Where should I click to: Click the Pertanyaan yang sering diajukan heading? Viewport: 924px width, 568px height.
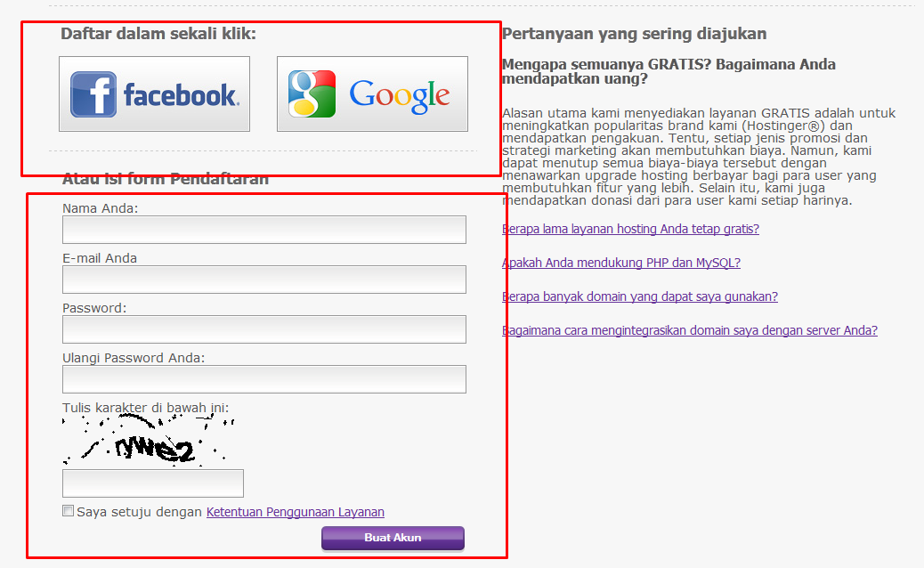(634, 34)
